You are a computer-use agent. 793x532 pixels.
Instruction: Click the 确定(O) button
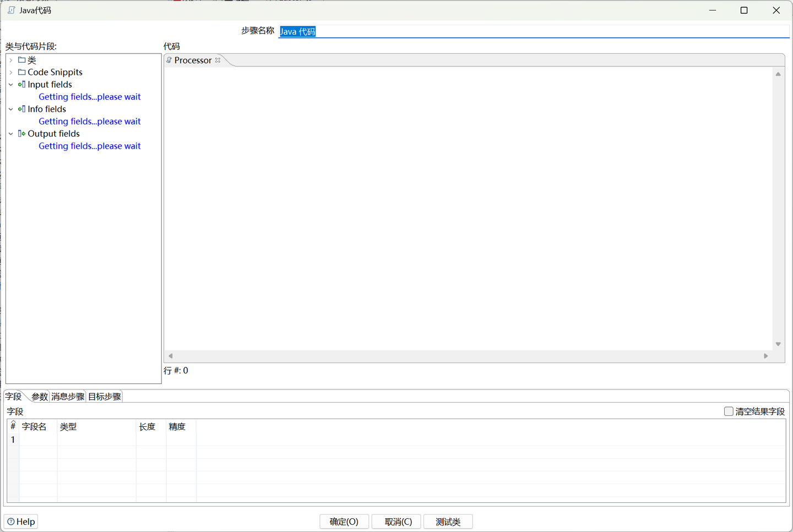coord(344,522)
